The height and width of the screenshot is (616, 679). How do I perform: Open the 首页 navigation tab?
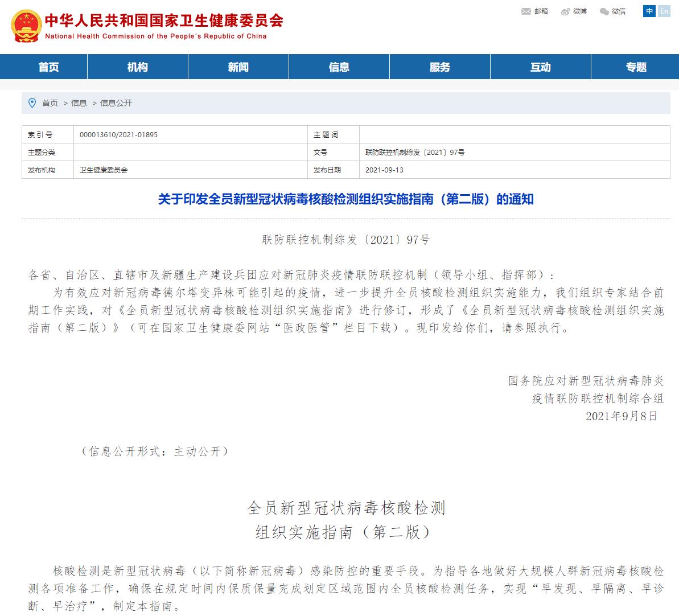coord(48,67)
